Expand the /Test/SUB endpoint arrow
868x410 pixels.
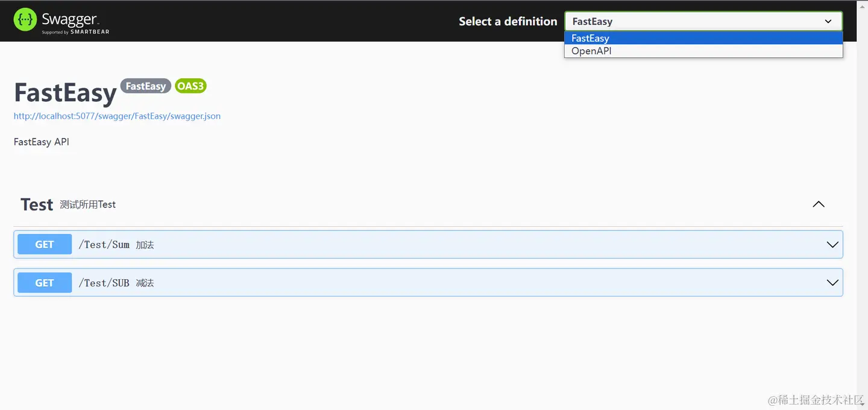tap(832, 283)
